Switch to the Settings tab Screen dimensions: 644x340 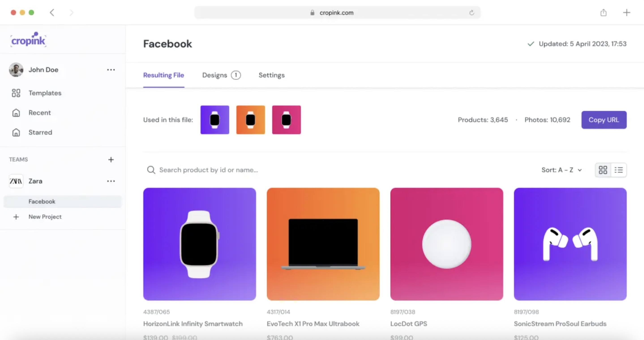point(272,75)
